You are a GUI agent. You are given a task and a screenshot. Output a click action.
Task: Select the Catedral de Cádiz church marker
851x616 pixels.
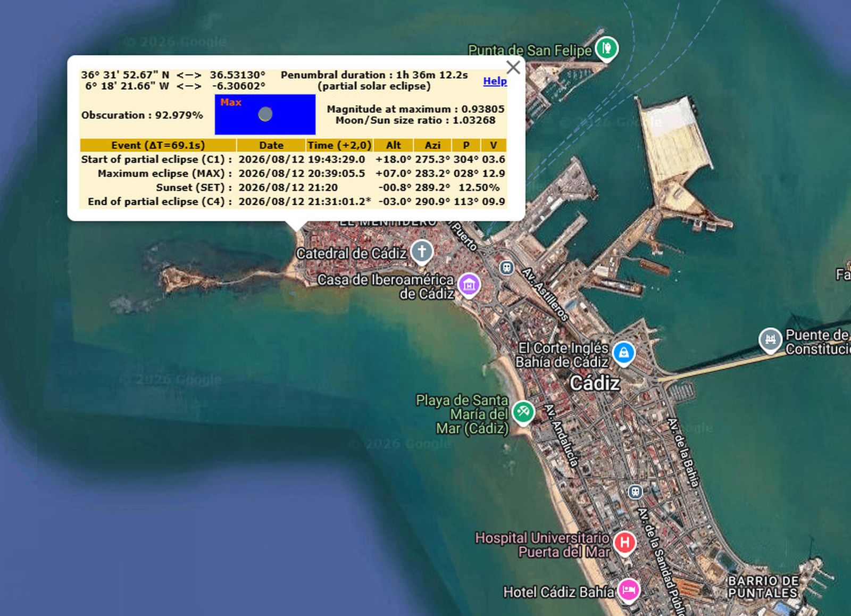click(x=422, y=251)
